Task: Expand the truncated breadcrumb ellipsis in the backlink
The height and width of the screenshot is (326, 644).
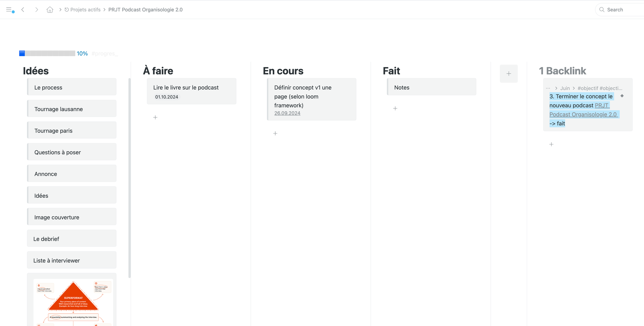Action: (548, 88)
